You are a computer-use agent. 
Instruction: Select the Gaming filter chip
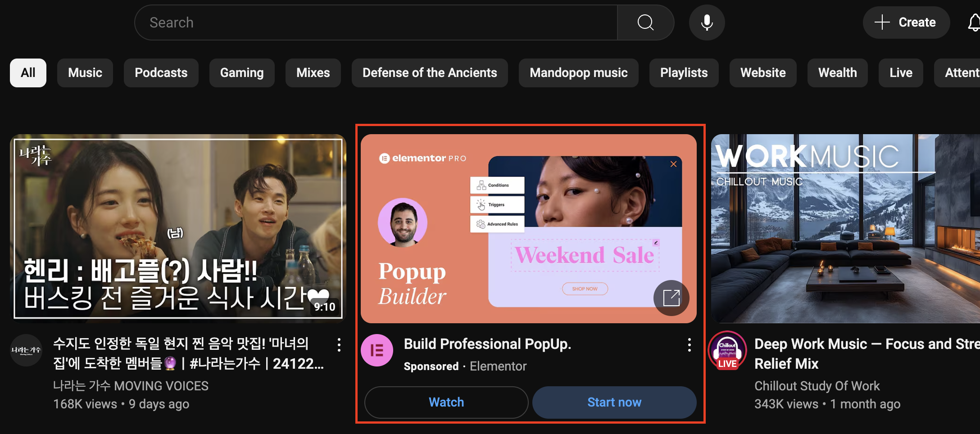(x=242, y=73)
